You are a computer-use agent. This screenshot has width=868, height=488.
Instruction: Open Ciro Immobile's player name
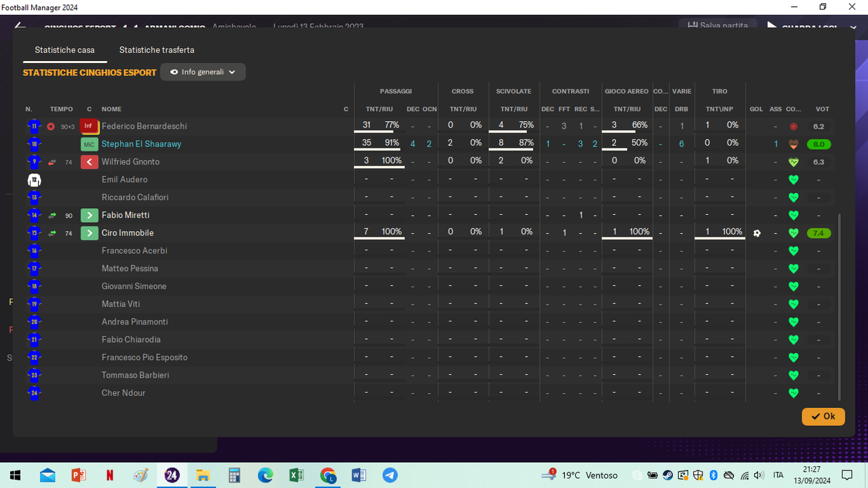point(127,233)
